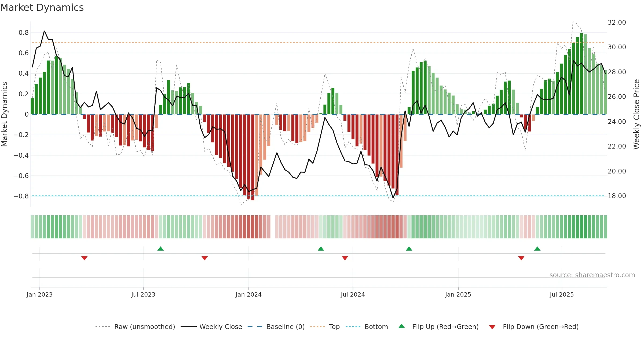Click the −0.2 left axis tick label

[x=21, y=135]
